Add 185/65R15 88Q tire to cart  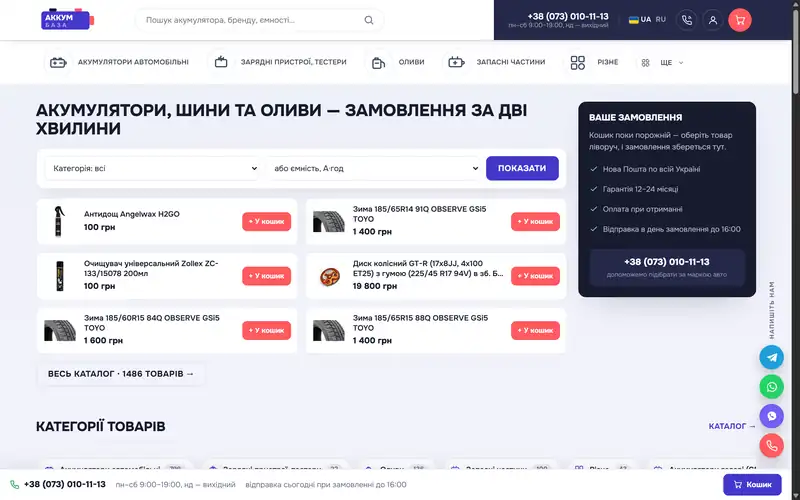click(x=535, y=330)
